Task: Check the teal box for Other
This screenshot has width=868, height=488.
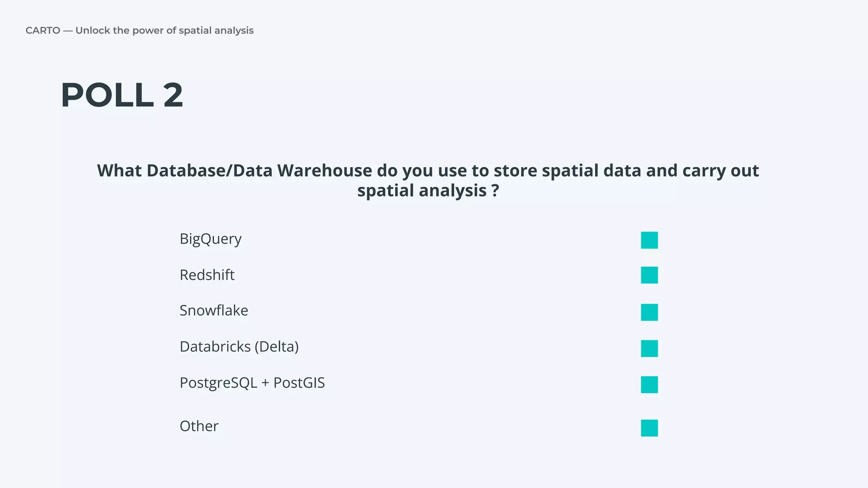Action: [649, 428]
